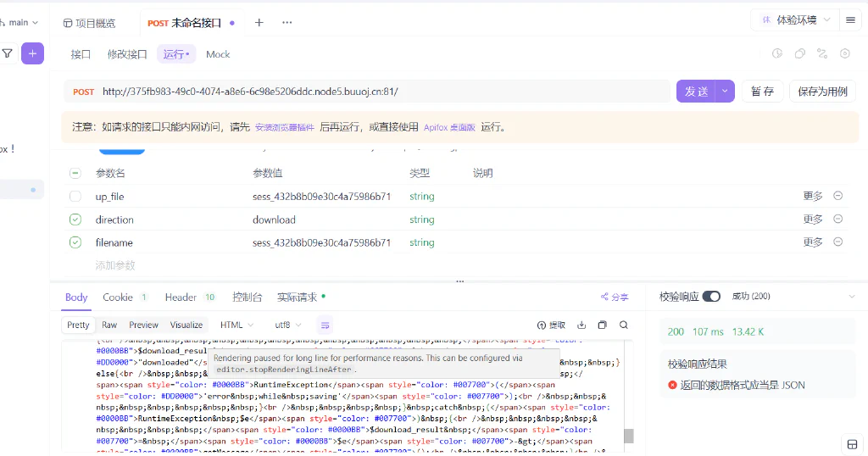Select the 运行 sub-tab

(176, 54)
